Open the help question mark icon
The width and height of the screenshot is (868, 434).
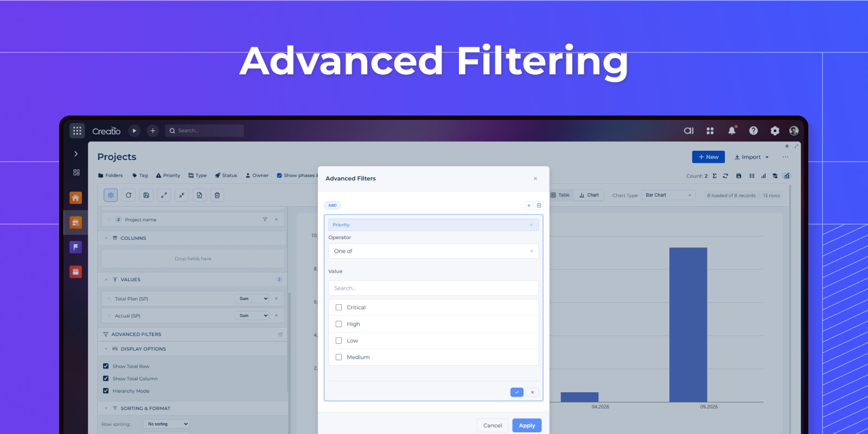click(753, 131)
